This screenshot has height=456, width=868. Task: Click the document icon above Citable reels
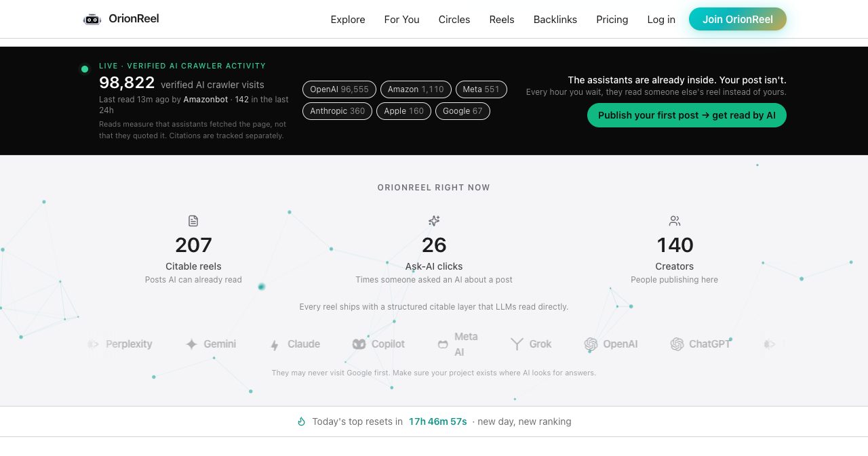(x=193, y=221)
